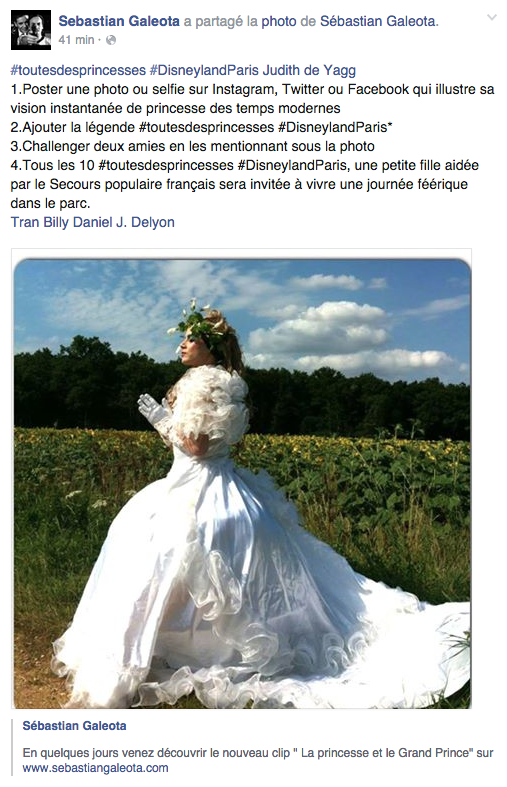This screenshot has width=507, height=787.
Task: Click #DisneylandParis hashtag in step 2
Action: click(x=333, y=127)
